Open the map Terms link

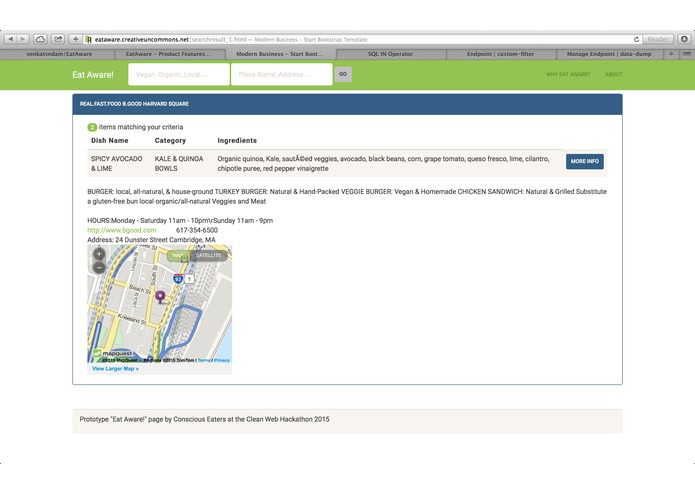pos(204,360)
